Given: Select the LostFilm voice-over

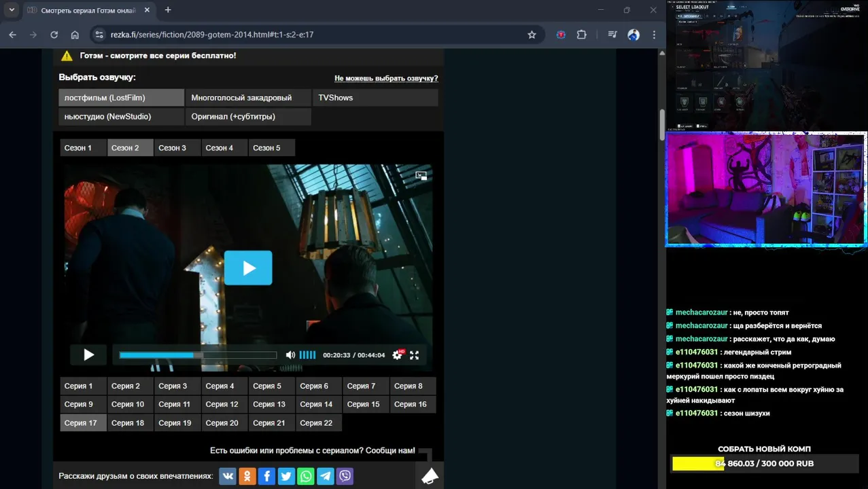Looking at the screenshot, I should (x=122, y=98).
